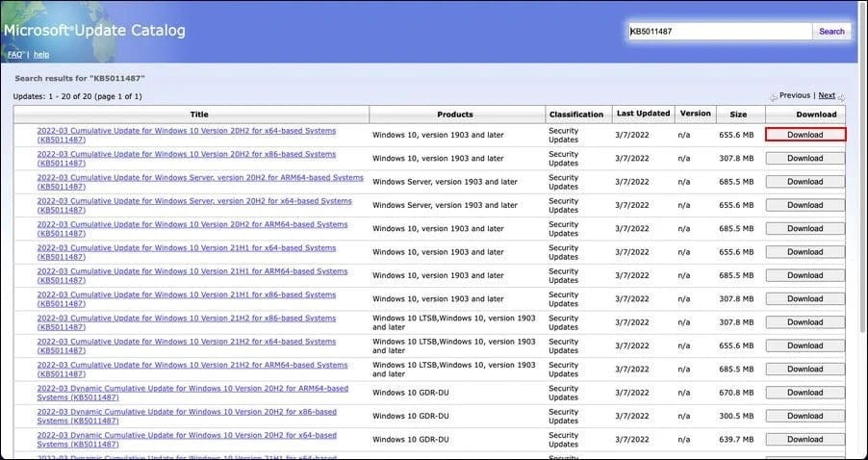Sort results by the Products column header
This screenshot has width=868, height=460.
point(457,114)
